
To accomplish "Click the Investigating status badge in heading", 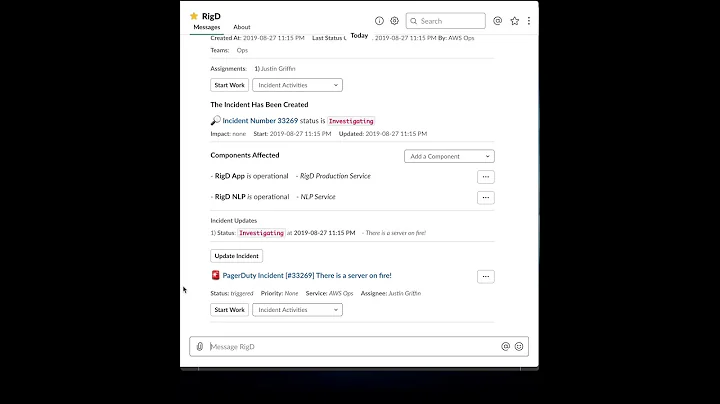I will point(351,121).
